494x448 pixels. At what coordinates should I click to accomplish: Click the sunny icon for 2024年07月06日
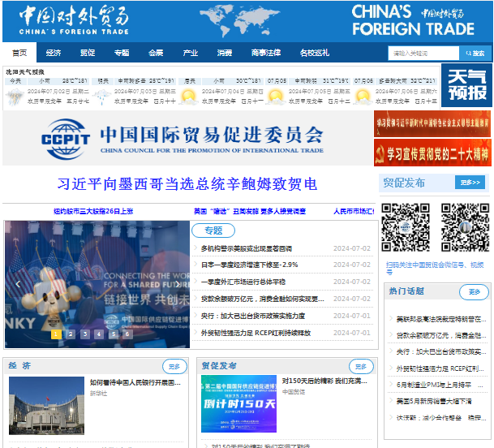363,97
